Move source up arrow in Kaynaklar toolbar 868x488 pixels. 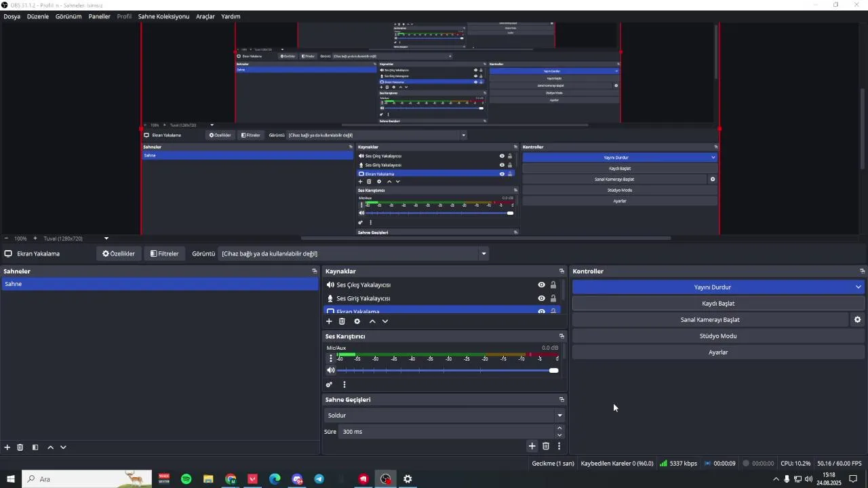click(x=372, y=321)
